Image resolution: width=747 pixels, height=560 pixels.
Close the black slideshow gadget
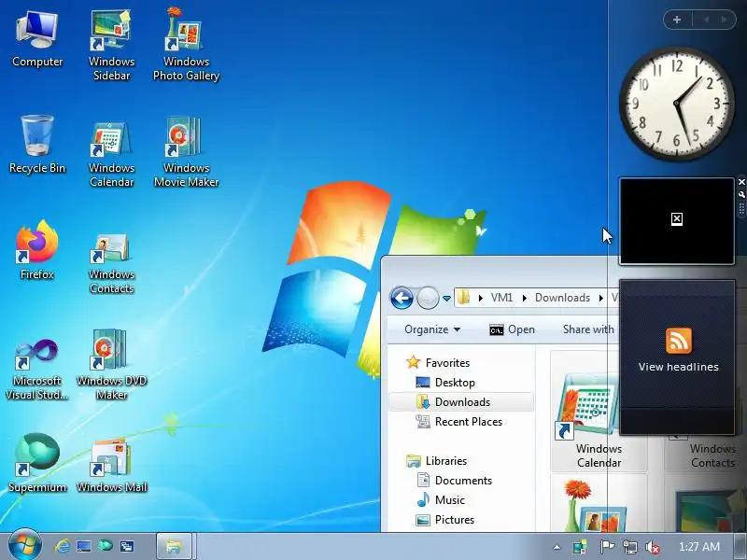[x=741, y=182]
